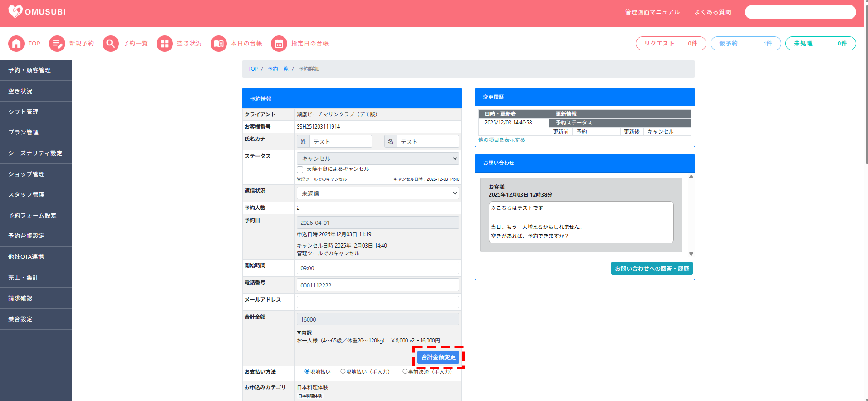868x401 pixels.
Task: Check 天候不良によるキャンセル checkbox
Action: click(x=300, y=169)
